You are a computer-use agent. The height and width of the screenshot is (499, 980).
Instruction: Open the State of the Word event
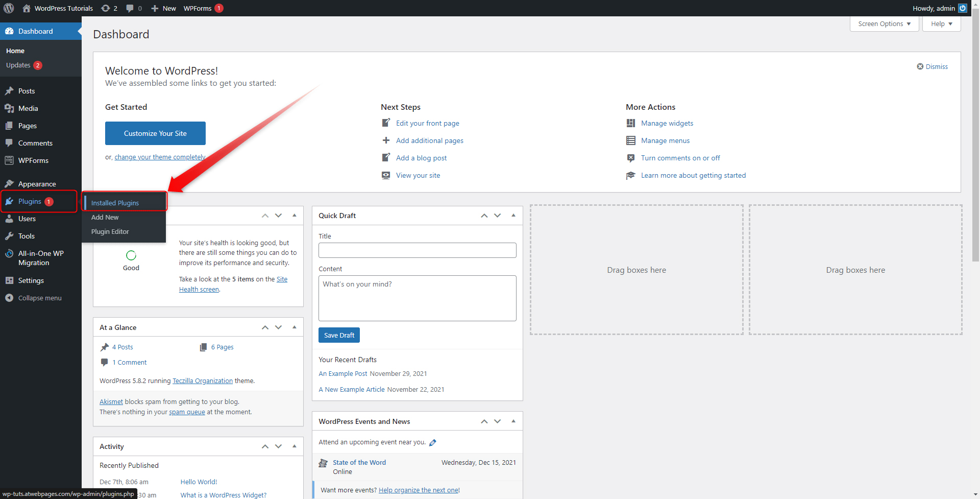tap(359, 462)
